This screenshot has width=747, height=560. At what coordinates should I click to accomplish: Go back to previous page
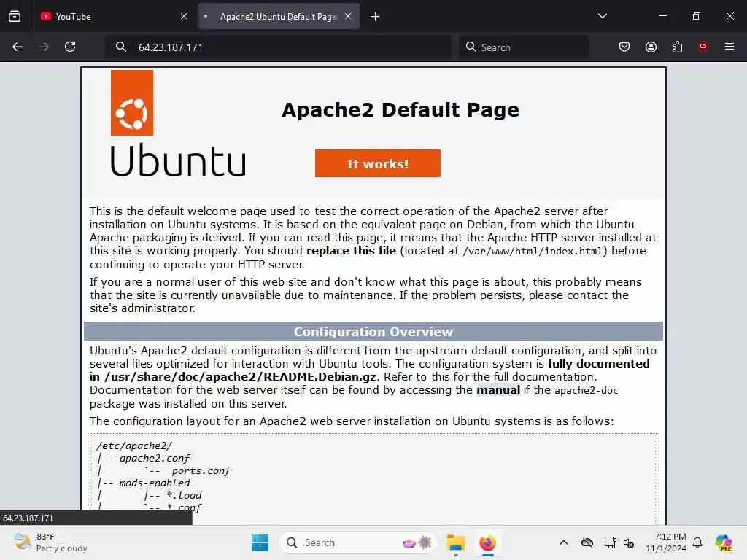(x=18, y=47)
